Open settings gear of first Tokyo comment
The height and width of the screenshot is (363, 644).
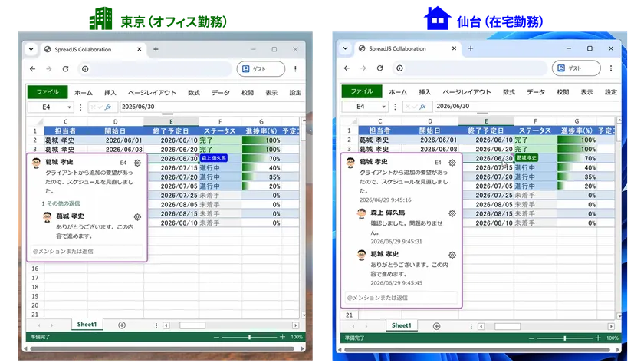pyautogui.click(x=137, y=163)
